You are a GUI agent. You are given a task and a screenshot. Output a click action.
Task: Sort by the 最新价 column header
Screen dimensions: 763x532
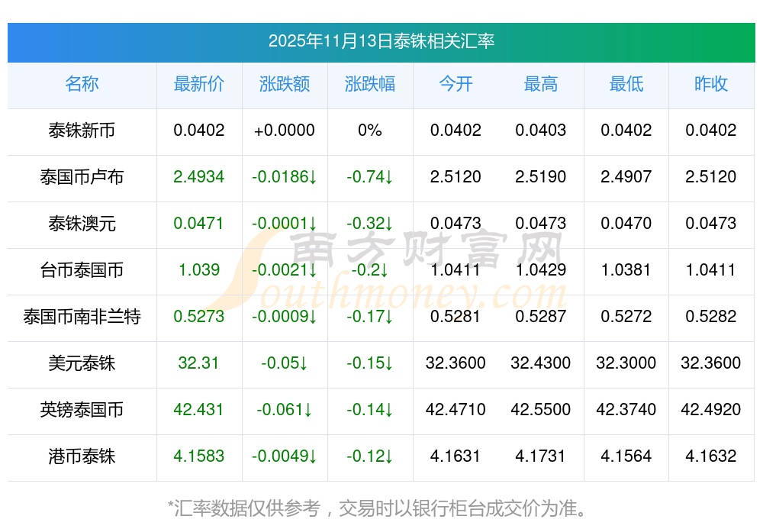pyautogui.click(x=199, y=84)
